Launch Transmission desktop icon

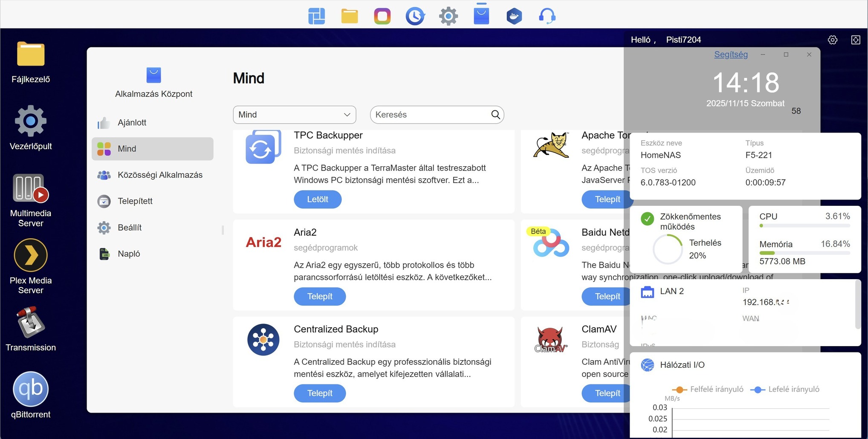coord(31,329)
